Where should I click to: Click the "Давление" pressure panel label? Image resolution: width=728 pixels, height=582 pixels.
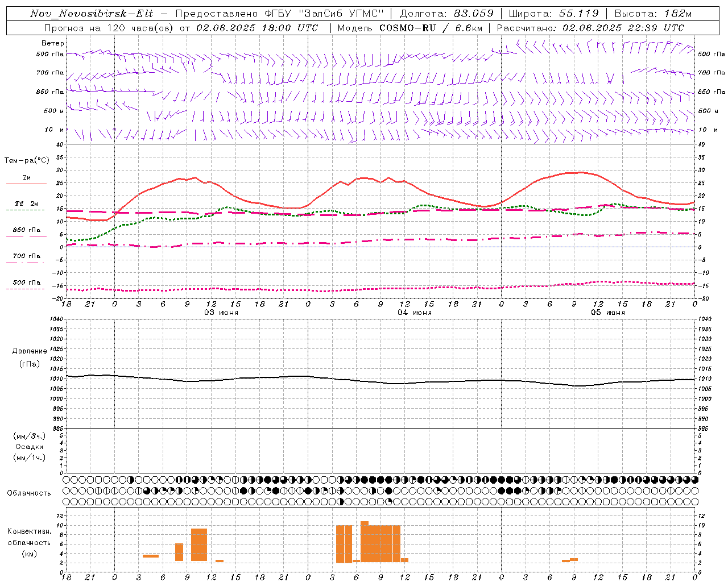pos(30,351)
